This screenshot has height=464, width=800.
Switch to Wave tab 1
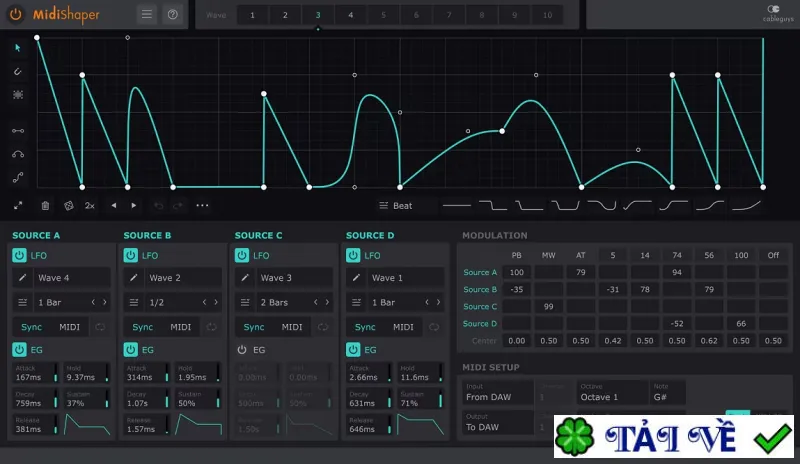coord(253,15)
